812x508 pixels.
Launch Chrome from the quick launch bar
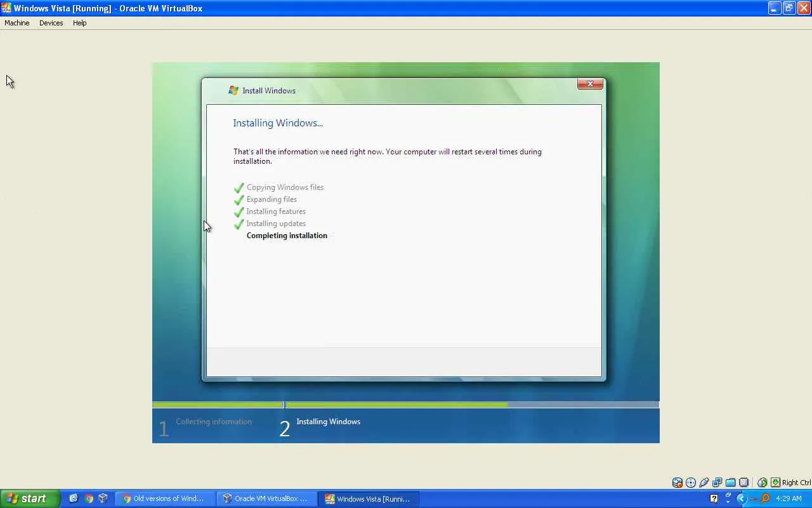pos(89,498)
